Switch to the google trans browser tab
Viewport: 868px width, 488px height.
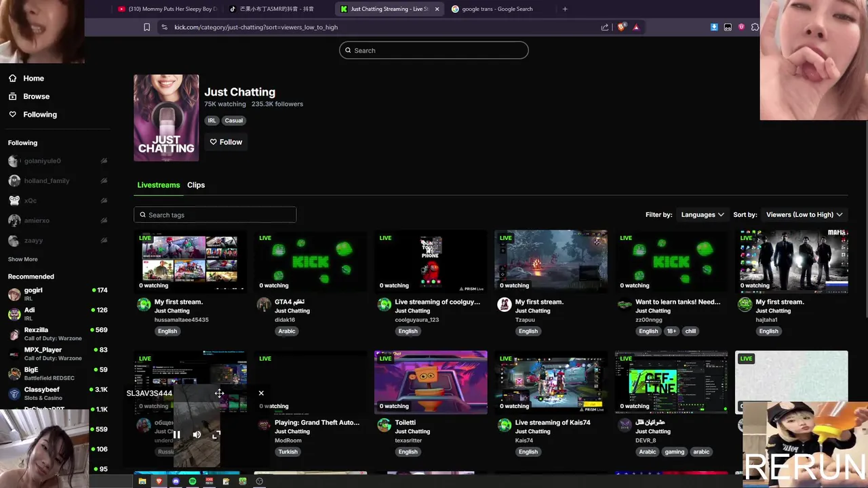point(498,9)
